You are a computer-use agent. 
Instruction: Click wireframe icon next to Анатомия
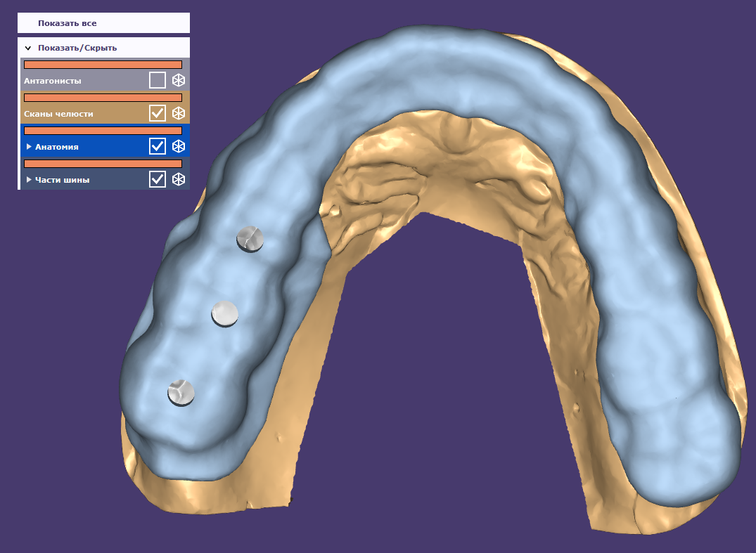tap(179, 146)
